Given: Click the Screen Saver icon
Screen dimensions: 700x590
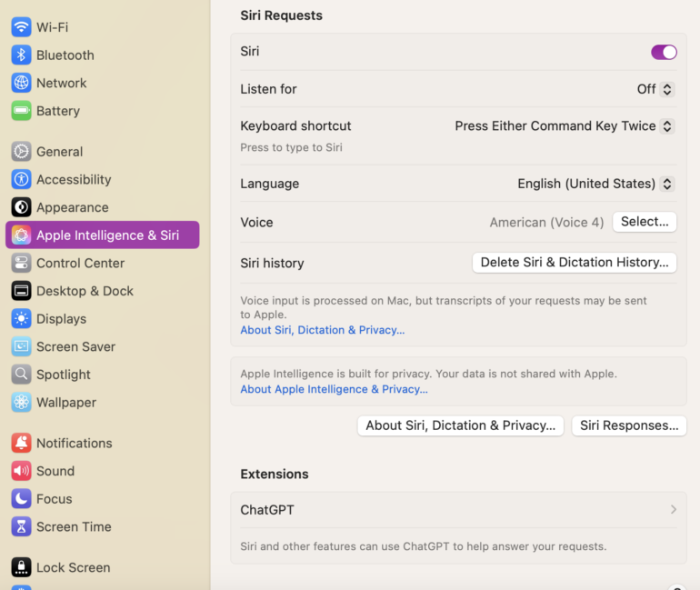Looking at the screenshot, I should pyautogui.click(x=21, y=346).
